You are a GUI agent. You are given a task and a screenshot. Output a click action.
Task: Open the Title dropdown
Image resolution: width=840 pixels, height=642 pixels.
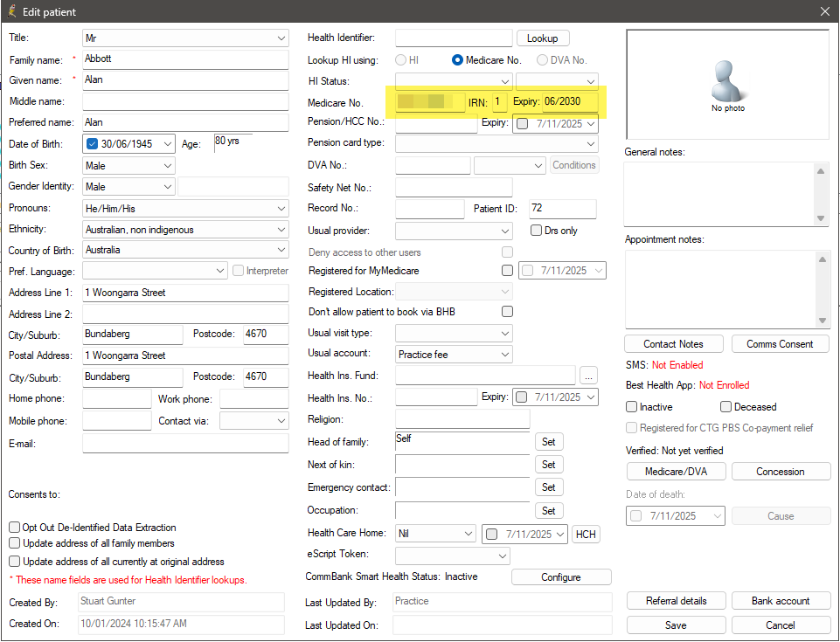[x=281, y=38]
